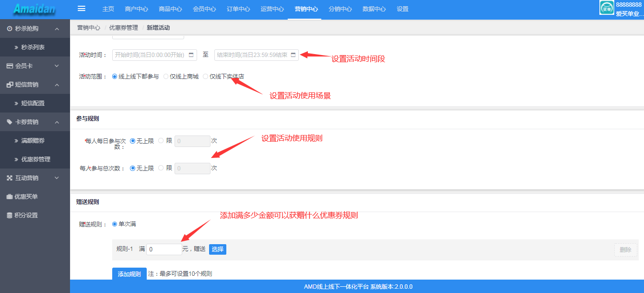Open the 商户中心 top menu
This screenshot has width=644, height=293.
[x=136, y=9]
